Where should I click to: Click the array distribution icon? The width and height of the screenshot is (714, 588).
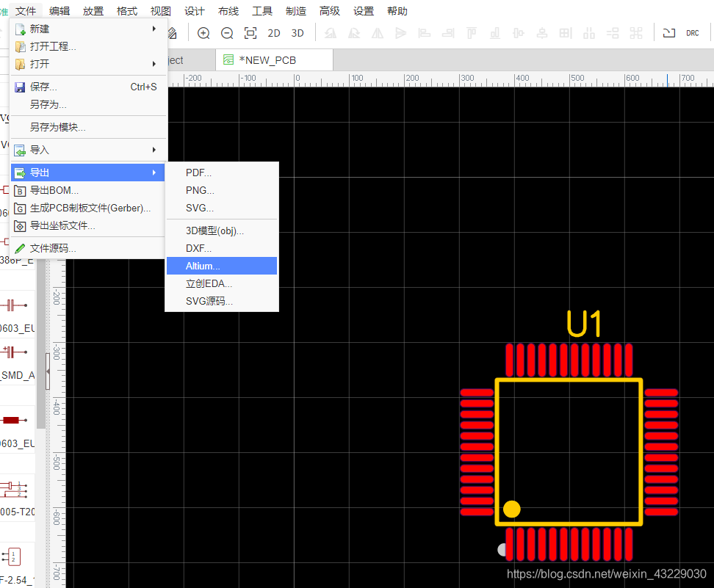[x=636, y=33]
